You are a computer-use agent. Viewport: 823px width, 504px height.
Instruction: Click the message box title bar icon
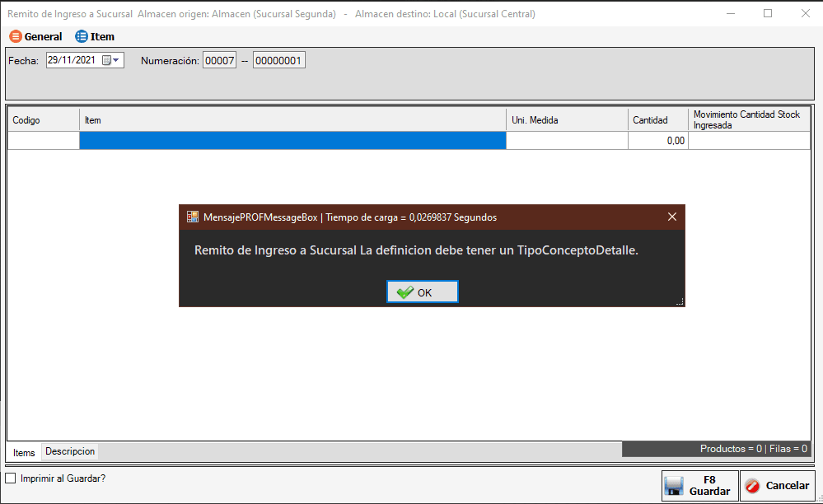coord(193,217)
